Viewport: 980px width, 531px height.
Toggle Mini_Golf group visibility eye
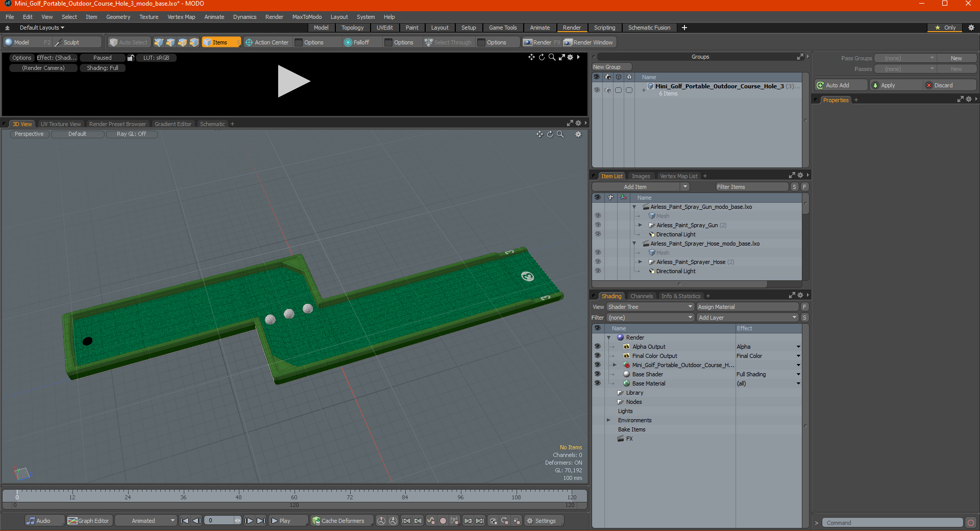click(x=596, y=90)
